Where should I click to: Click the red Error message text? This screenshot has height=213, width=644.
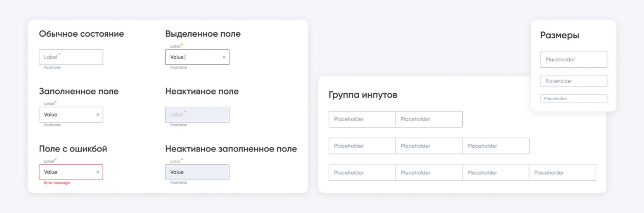pos(57,183)
